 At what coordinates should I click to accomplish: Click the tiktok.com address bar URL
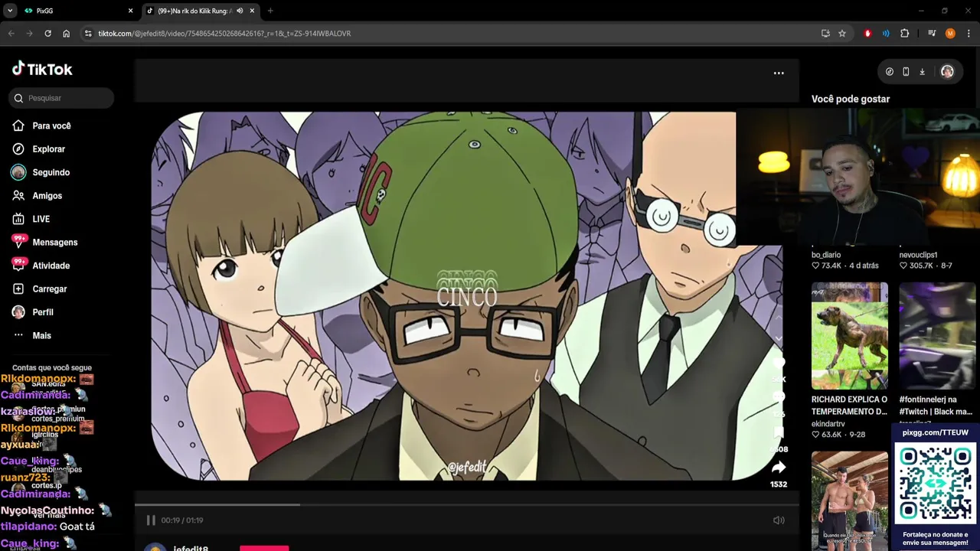click(x=224, y=34)
